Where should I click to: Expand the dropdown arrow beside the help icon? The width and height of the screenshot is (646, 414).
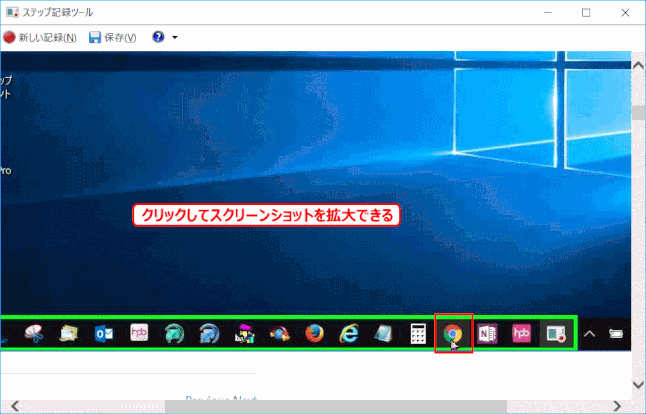tap(175, 37)
